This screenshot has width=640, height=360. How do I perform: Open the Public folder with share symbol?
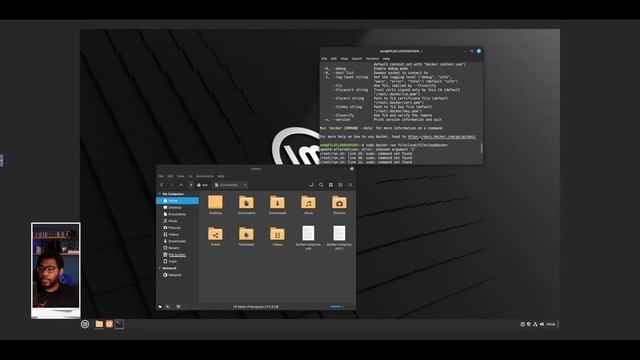[x=215, y=234]
